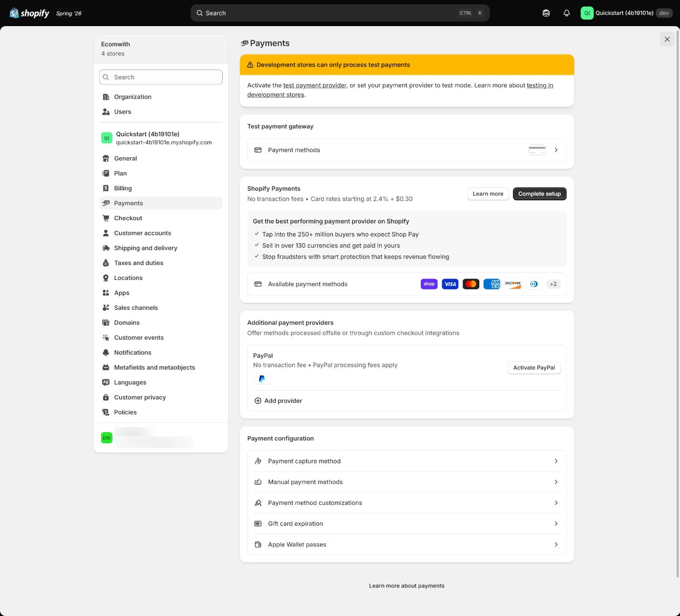Click the Organization building icon
The image size is (680, 616).
[106, 97]
